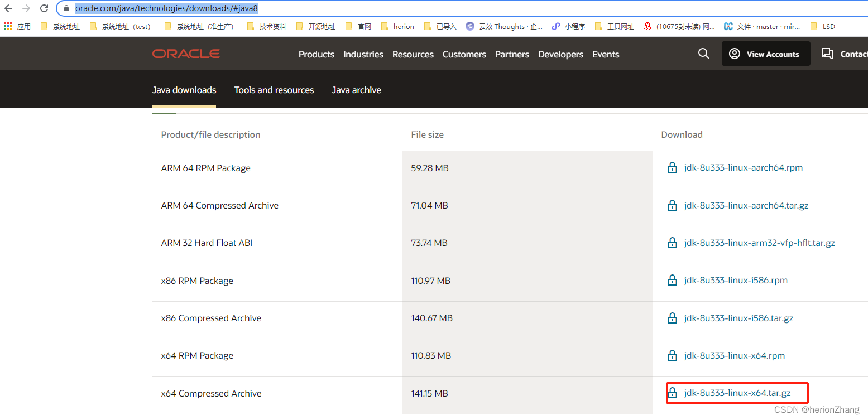Open the 系统地址（准生产） bookmark folder
Screen dimensions: 868x420
[x=199, y=26]
